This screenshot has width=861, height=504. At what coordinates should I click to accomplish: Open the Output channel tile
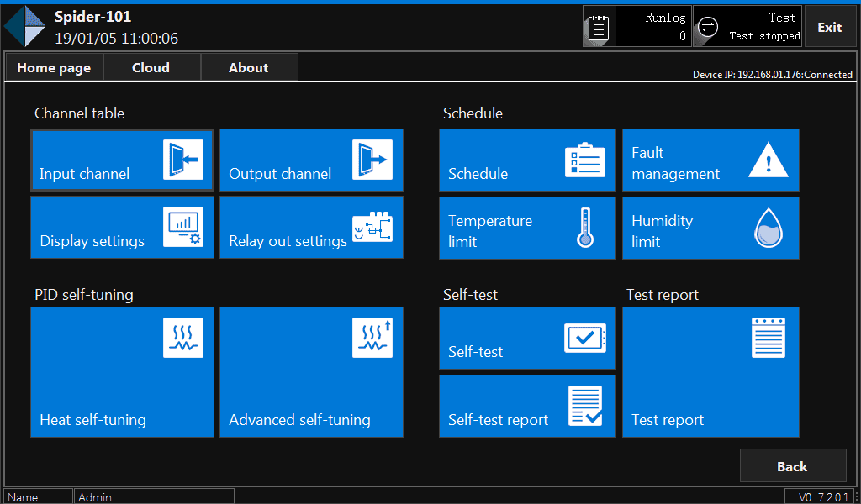311,160
